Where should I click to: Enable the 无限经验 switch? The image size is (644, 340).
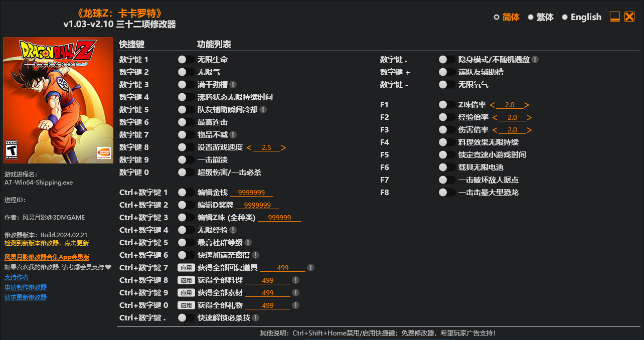click(186, 230)
